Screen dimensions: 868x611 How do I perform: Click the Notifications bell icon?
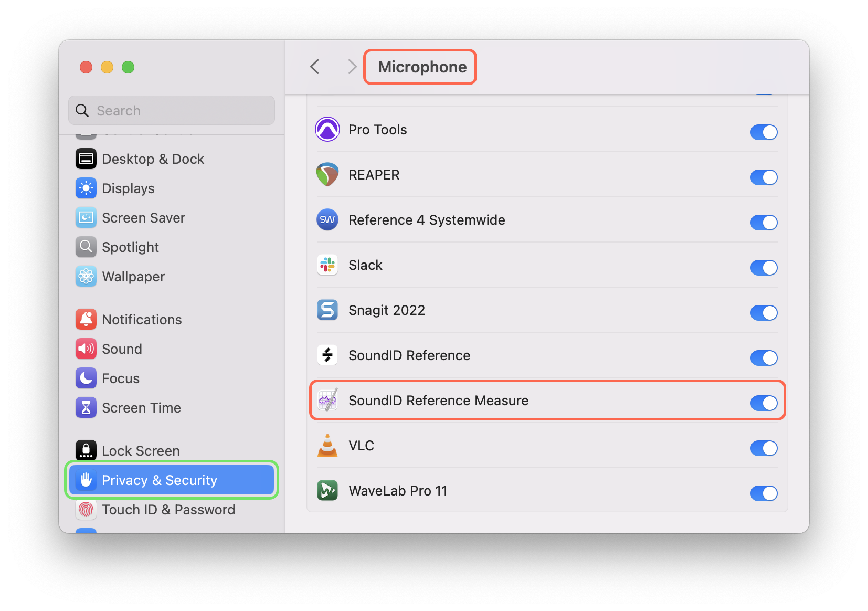pyautogui.click(x=86, y=320)
